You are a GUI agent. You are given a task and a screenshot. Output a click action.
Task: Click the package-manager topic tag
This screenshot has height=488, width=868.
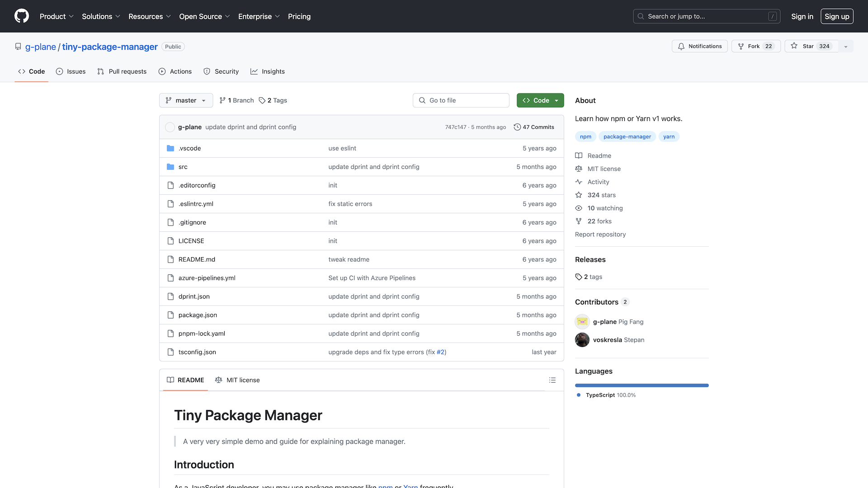(x=627, y=136)
